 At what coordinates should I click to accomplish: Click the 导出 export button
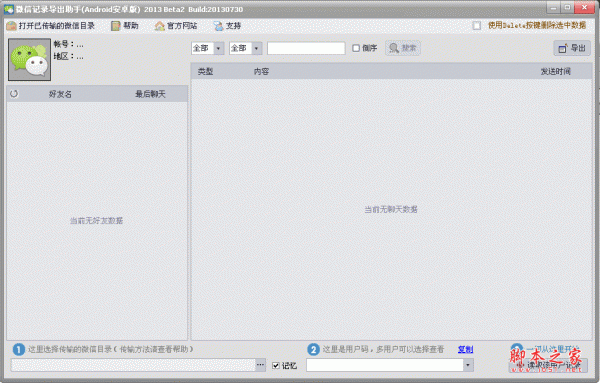[x=572, y=48]
